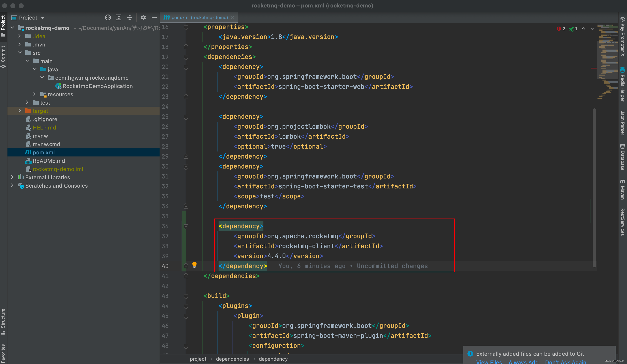Fold the rocketmq dependency at line 36
Viewport: 627px width, 364px height.
pyautogui.click(x=186, y=226)
